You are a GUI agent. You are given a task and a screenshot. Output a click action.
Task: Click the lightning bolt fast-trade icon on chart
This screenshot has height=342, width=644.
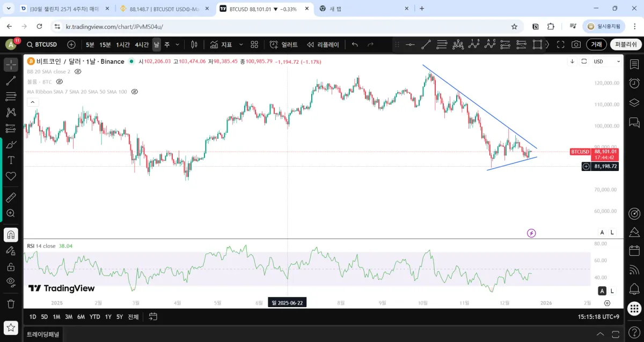(531, 233)
